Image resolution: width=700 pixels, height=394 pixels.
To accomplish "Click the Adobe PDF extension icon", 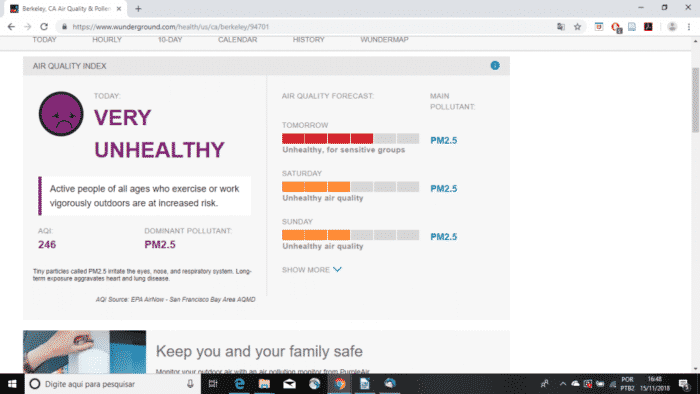I will (x=648, y=27).
